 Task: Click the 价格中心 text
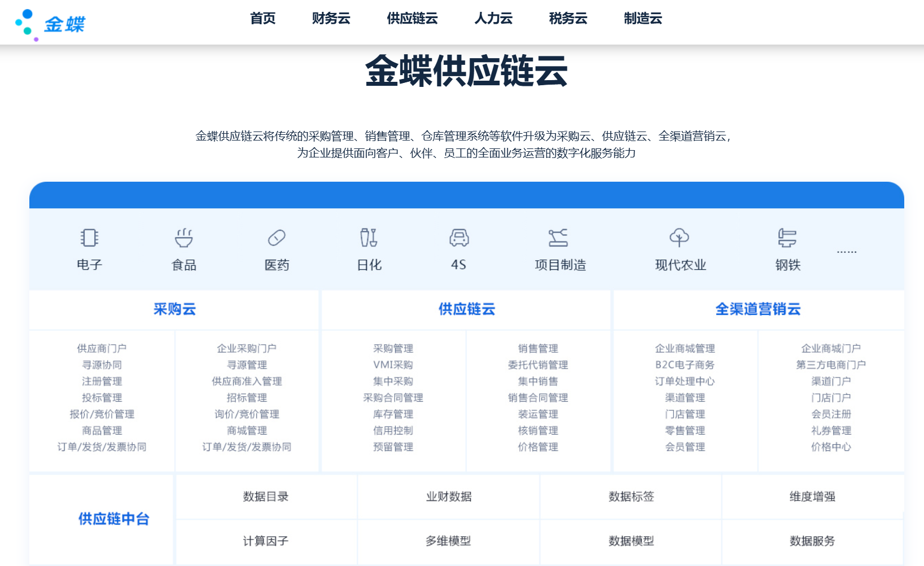point(831,447)
